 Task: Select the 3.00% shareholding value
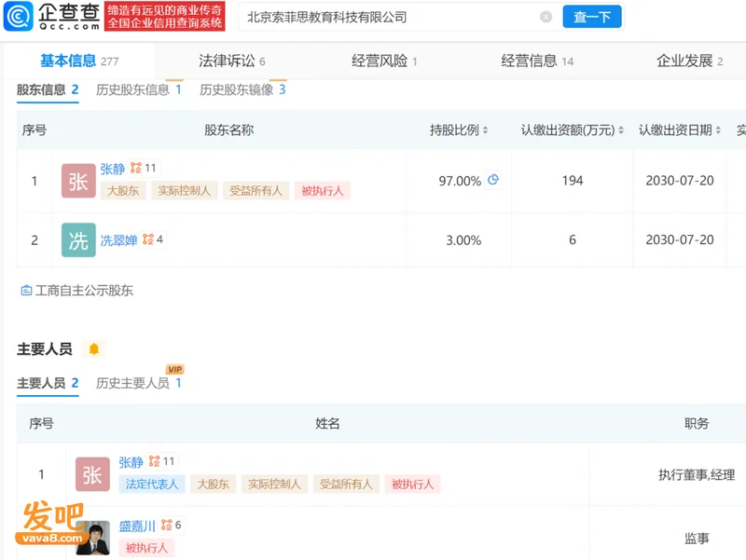[463, 240]
